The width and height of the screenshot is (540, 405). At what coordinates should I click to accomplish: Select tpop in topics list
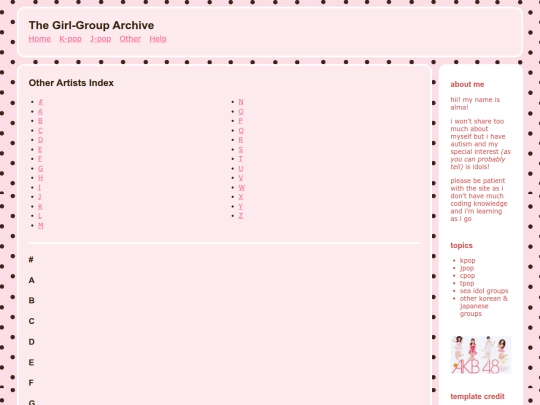[467, 283]
